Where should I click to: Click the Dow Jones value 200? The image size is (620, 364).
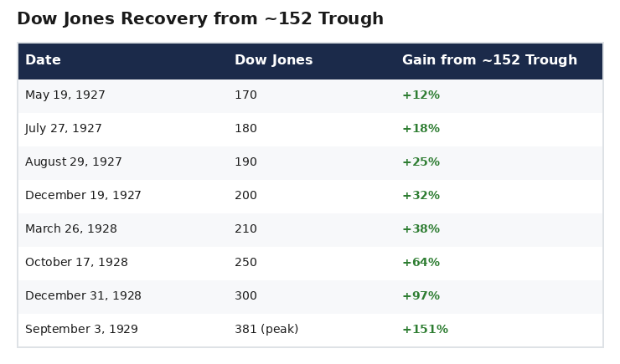tap(245, 196)
